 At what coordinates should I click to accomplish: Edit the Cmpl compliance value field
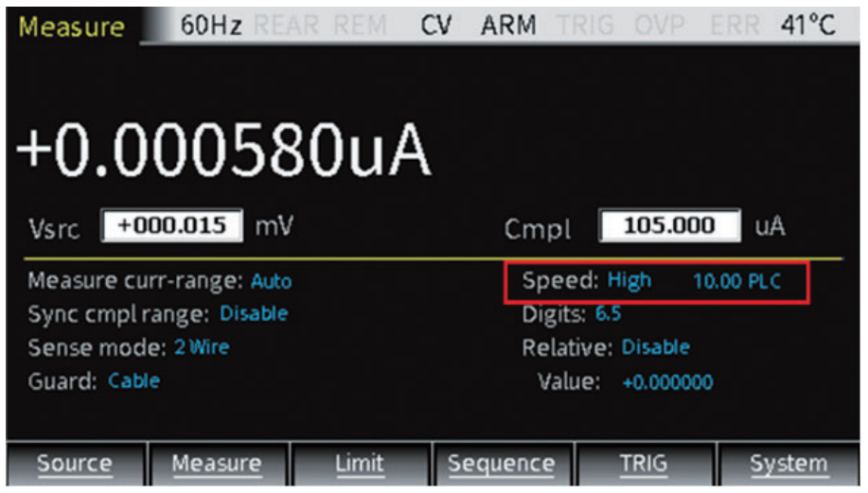pos(670,225)
